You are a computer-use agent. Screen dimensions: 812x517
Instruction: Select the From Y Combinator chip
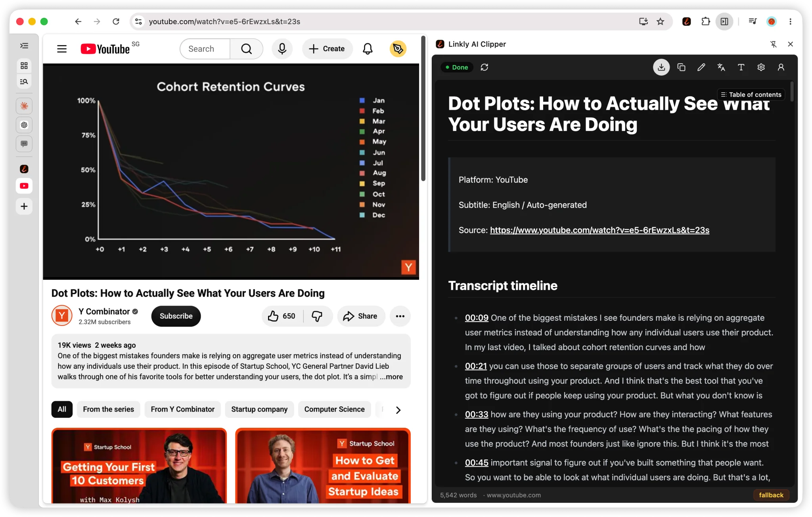[x=182, y=409]
